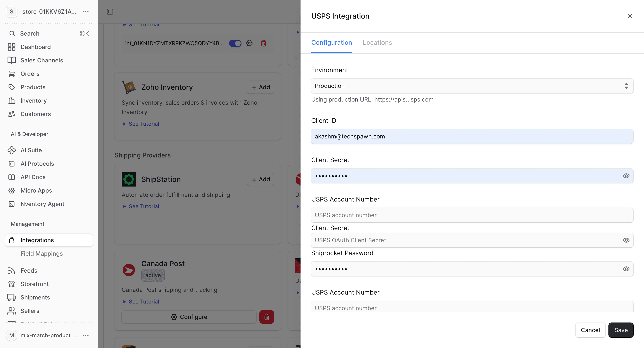Open settings gear for int_01KN1DYZ integration
644x348 pixels.
click(x=249, y=43)
